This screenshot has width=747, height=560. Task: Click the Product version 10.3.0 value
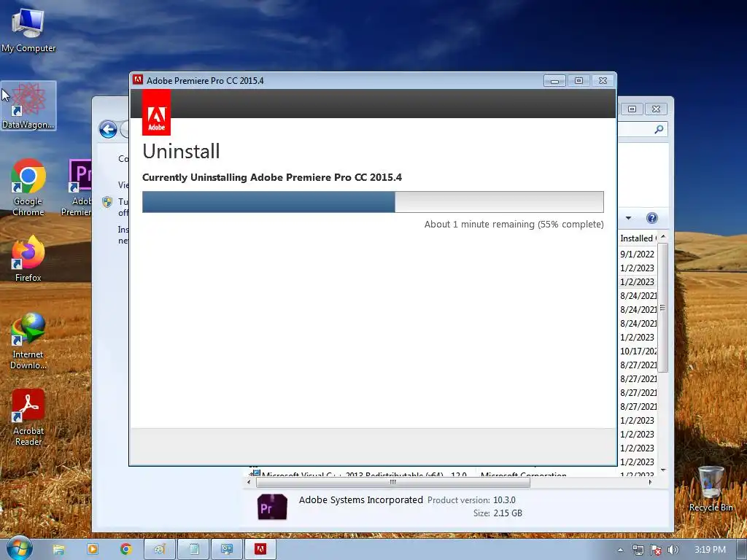[504, 500]
